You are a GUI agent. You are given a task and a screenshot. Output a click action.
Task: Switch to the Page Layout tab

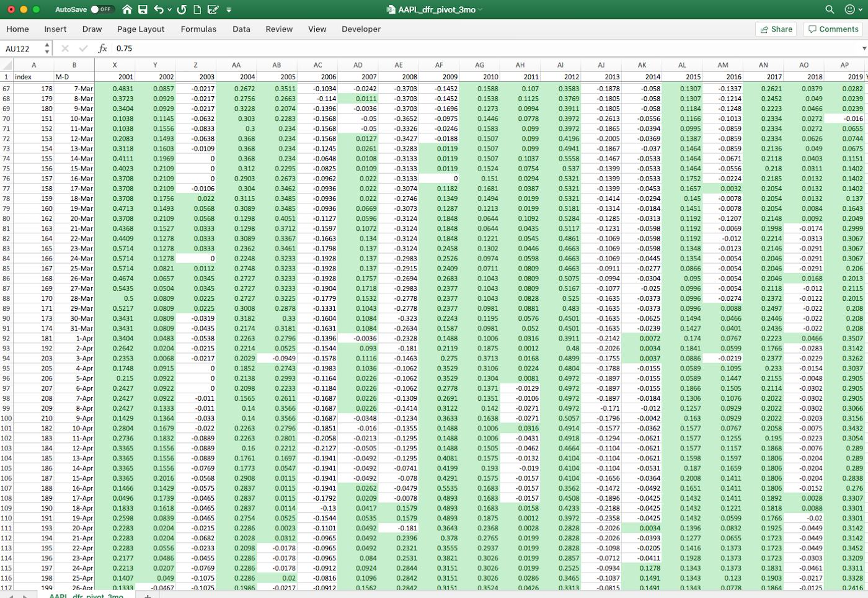pos(141,29)
